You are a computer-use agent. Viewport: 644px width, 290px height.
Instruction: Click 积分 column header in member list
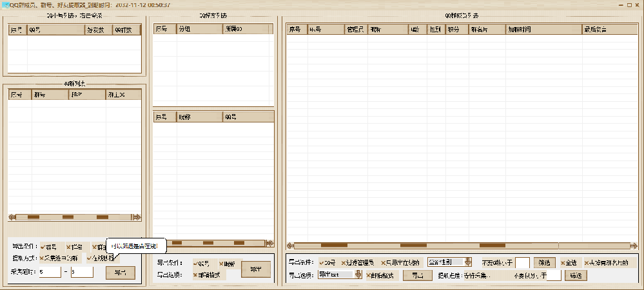[456, 30]
